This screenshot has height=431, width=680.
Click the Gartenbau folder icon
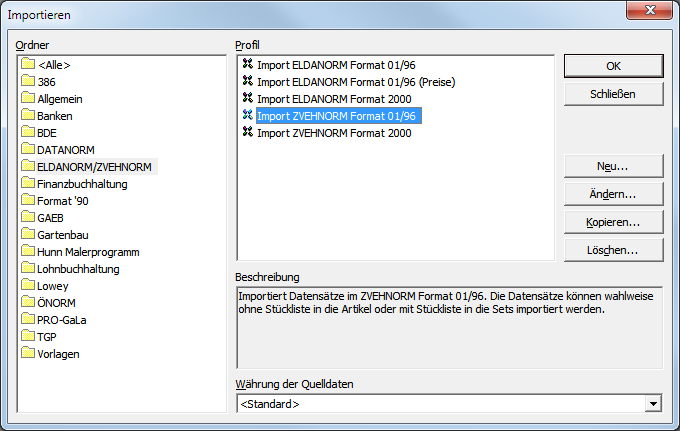click(x=28, y=235)
